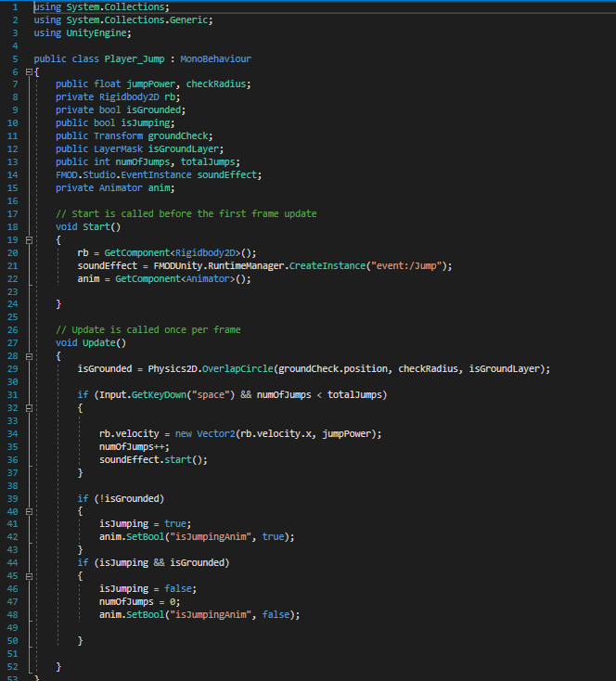Click the Vector2 type in the velocity assignment
The width and height of the screenshot is (616, 681).
pos(216,433)
